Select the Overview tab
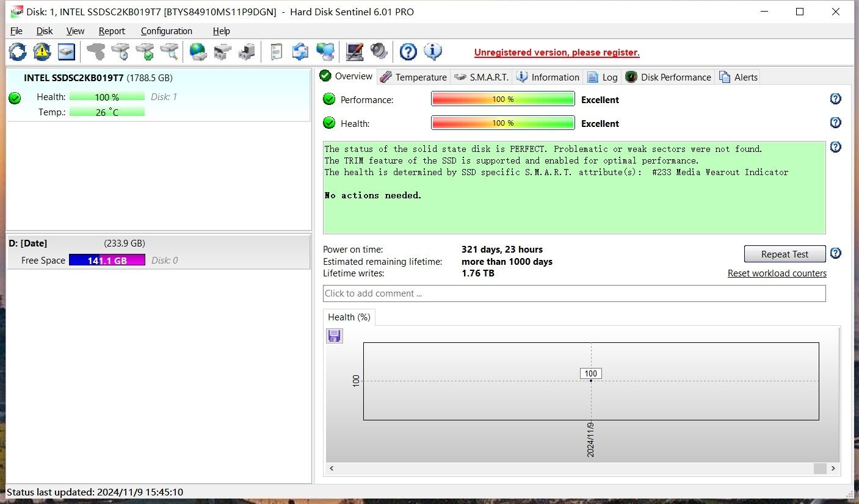859x504 pixels. coord(346,76)
